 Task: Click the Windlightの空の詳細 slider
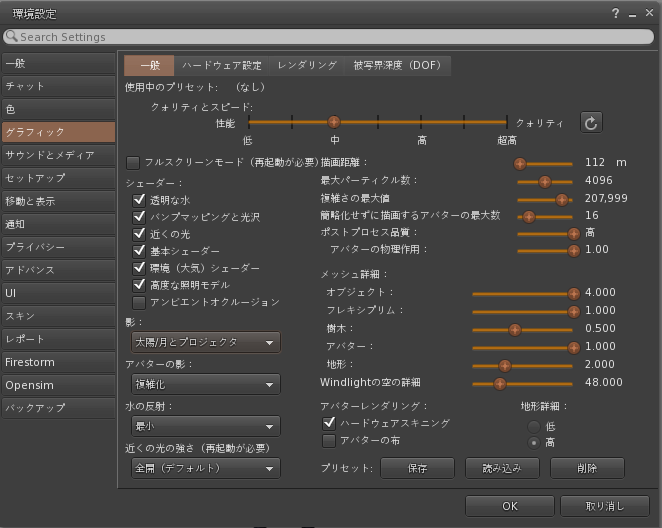click(x=522, y=384)
